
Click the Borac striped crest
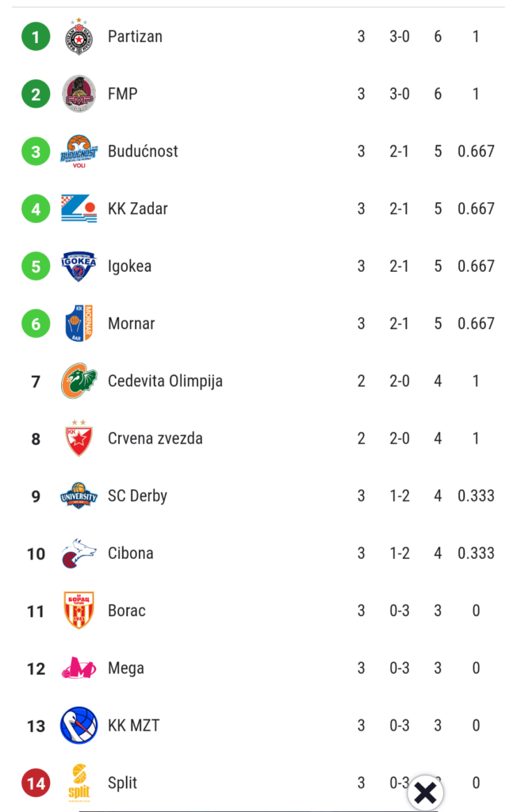pos(79,610)
